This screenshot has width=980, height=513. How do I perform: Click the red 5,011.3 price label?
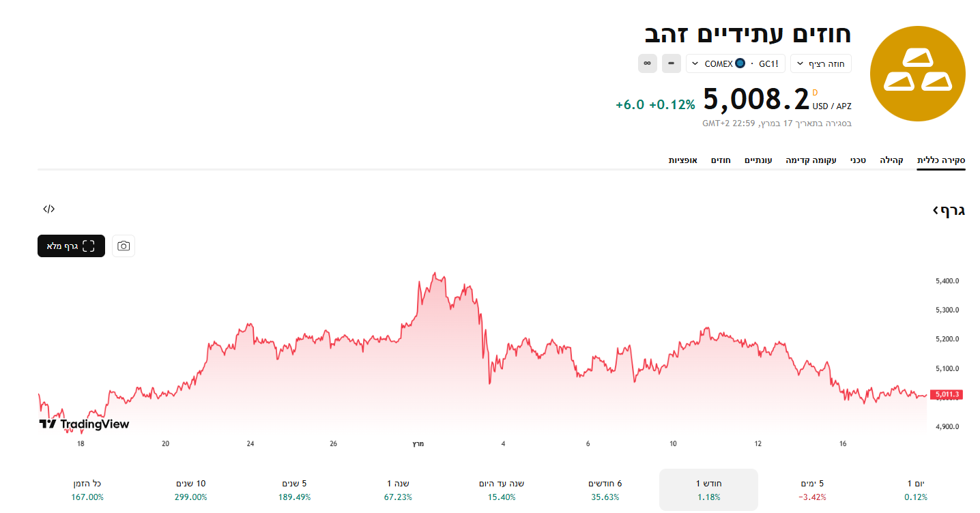(945, 394)
